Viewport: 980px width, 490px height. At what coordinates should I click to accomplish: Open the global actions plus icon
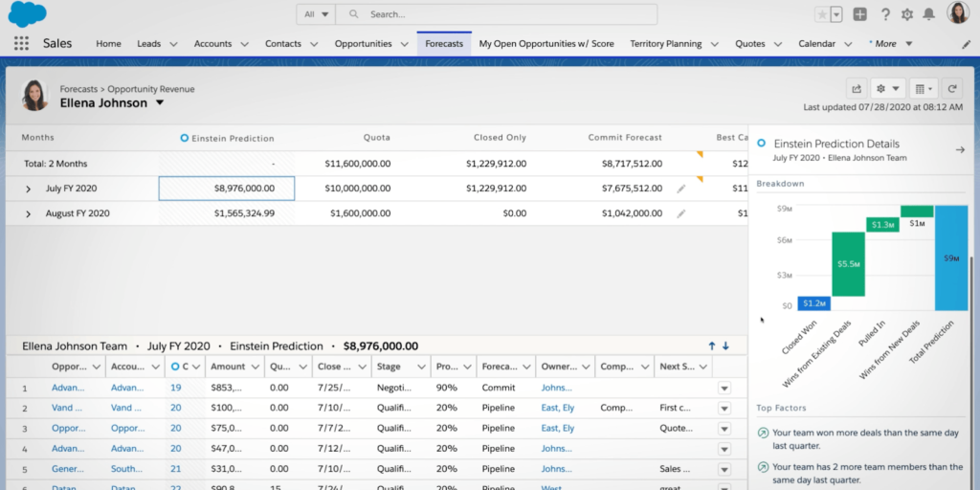tap(860, 14)
